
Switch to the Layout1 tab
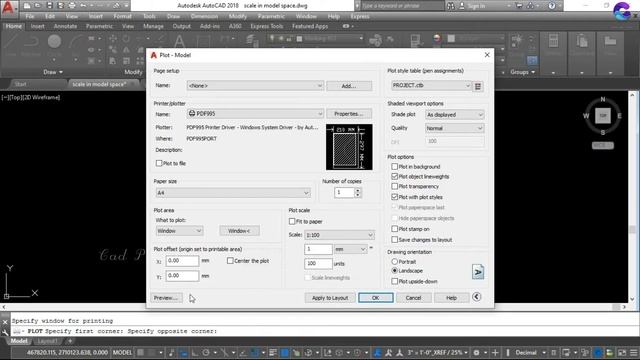[47, 341]
